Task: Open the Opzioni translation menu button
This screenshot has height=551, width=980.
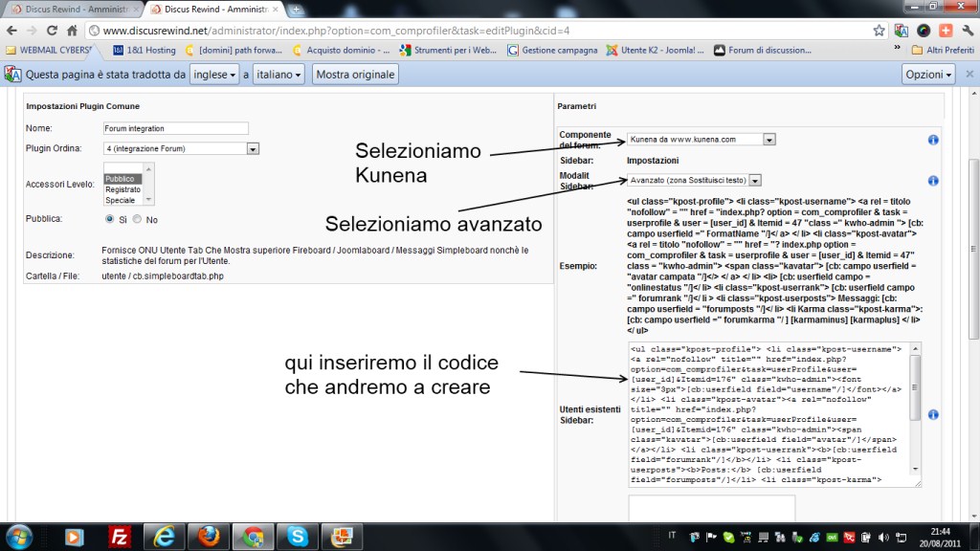Action: point(928,75)
